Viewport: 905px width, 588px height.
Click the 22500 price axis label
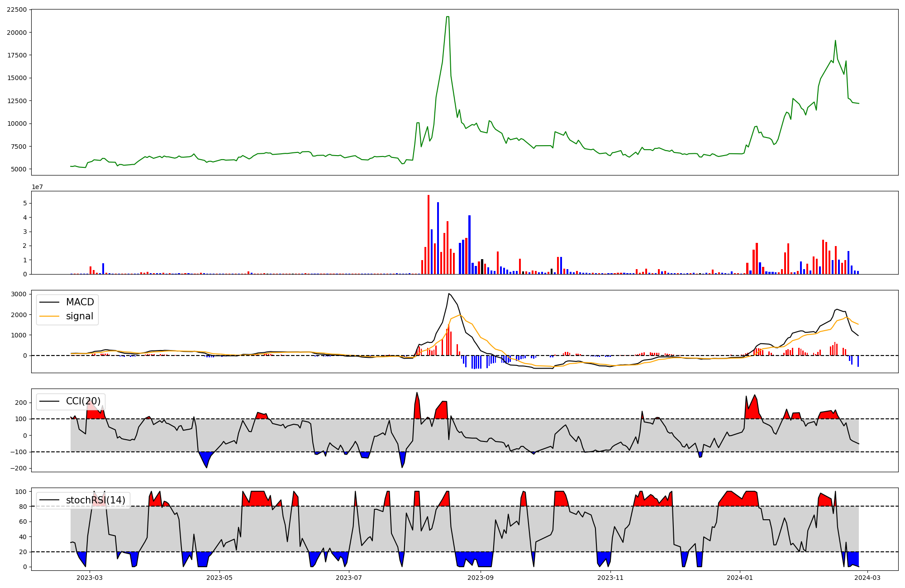(x=16, y=9)
